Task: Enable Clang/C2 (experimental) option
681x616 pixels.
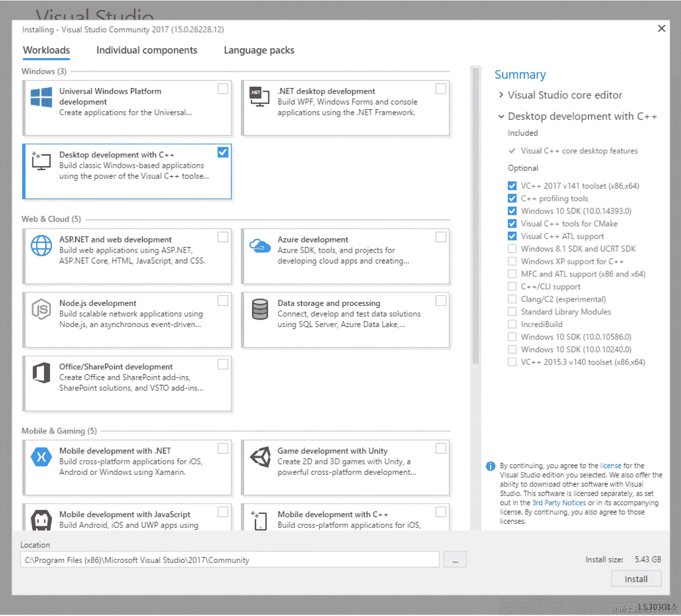Action: pos(512,299)
